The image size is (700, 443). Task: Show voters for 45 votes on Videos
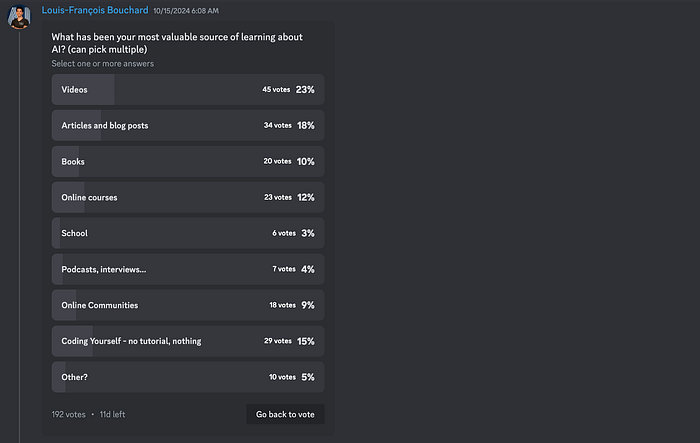(276, 89)
